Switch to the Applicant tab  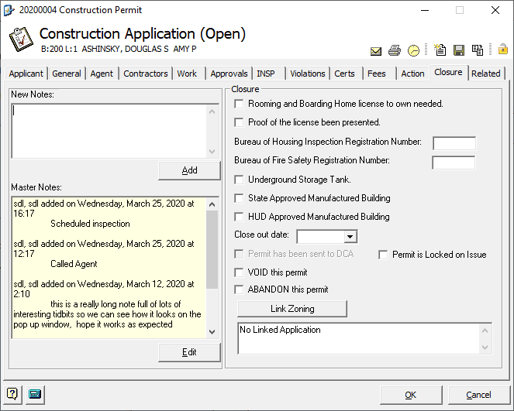26,73
